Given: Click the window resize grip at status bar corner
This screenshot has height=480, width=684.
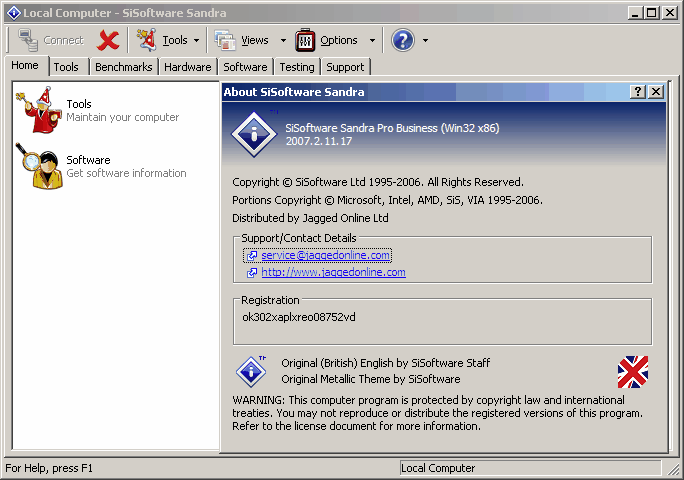Looking at the screenshot, I should coord(674,469).
